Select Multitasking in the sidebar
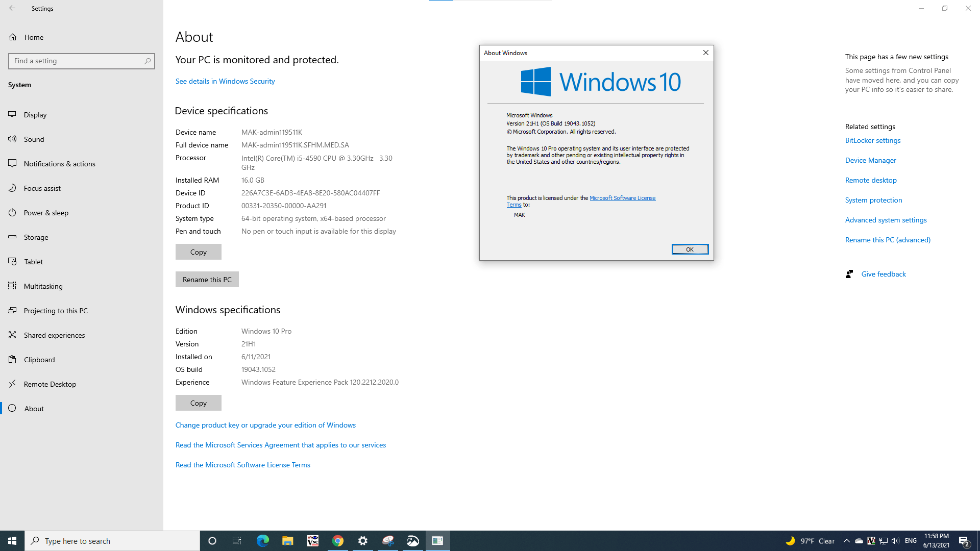980x551 pixels. pos(82,286)
